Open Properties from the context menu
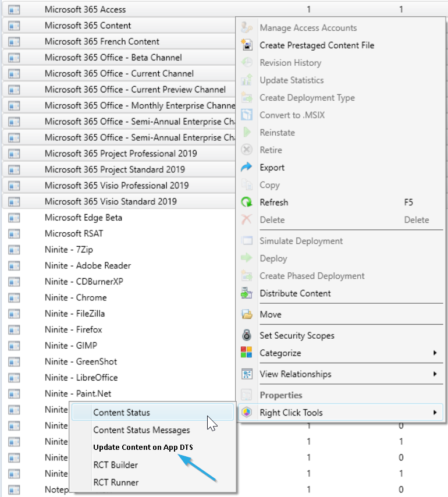Viewport: 448px width, 497px height. pyautogui.click(x=280, y=395)
